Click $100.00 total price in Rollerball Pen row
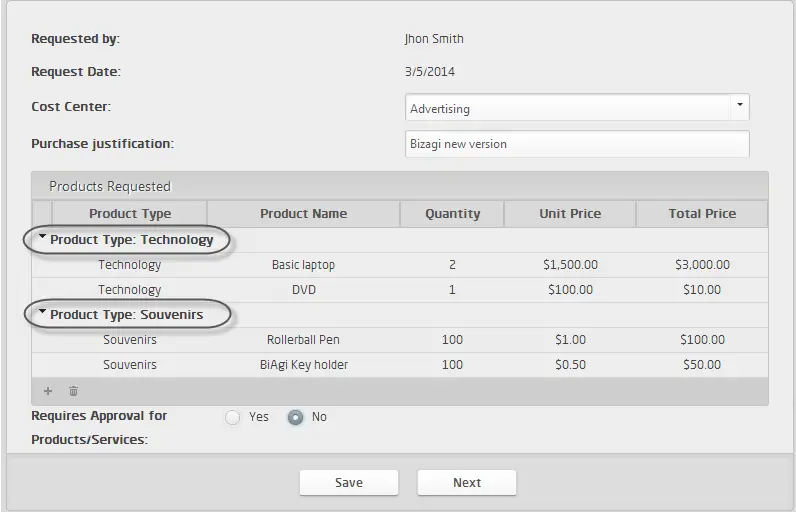 [x=702, y=339]
